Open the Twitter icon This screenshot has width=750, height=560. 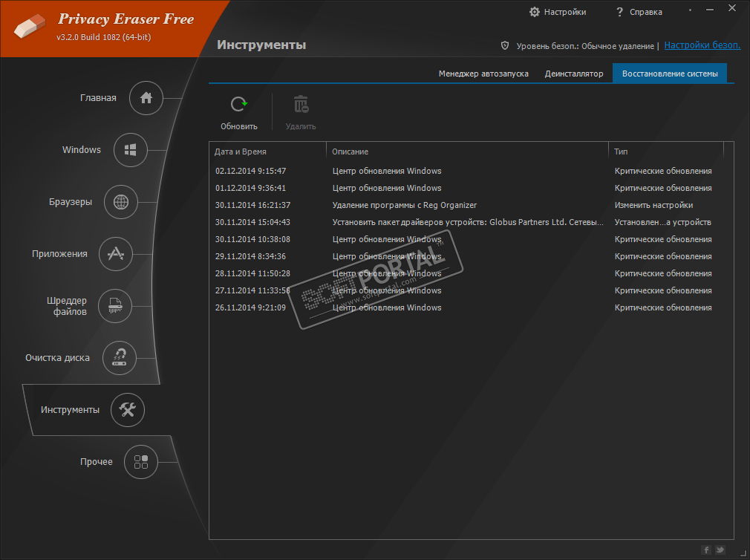coord(720,550)
